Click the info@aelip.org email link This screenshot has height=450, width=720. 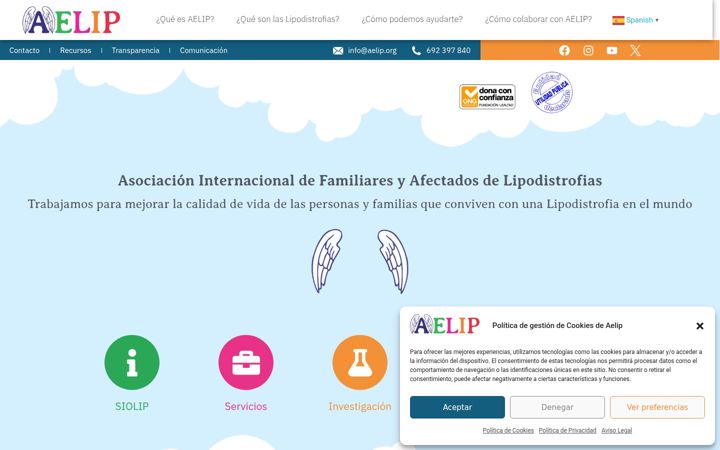[372, 51]
